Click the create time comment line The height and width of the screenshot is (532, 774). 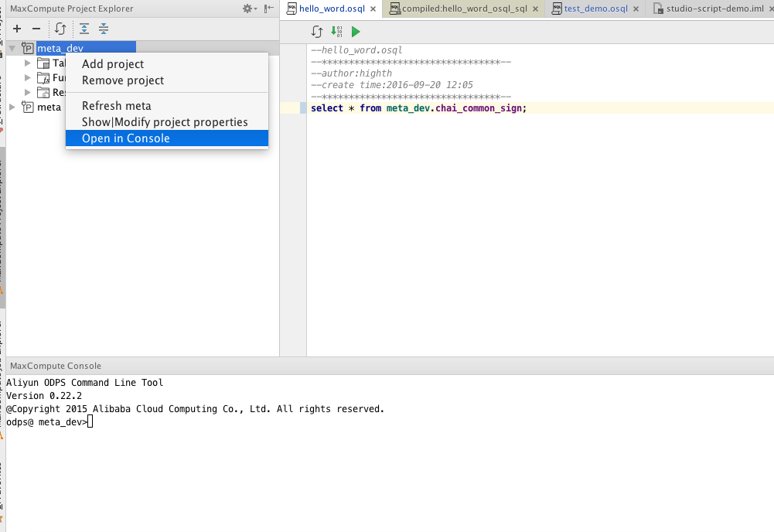392,85
